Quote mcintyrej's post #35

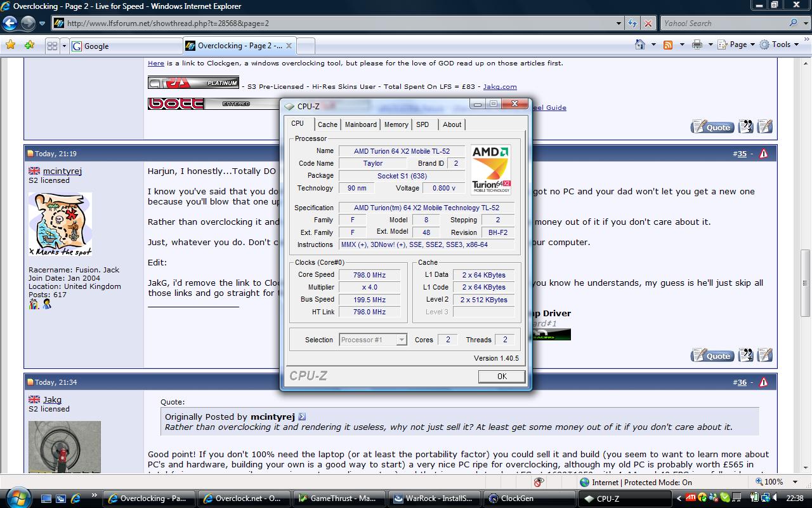[712, 356]
